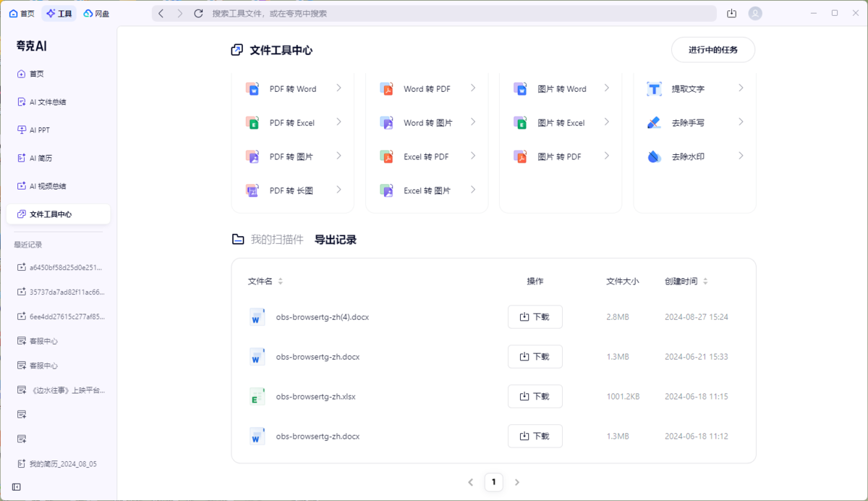
Task: Open AI PPT in the sidebar
Action: [x=39, y=130]
